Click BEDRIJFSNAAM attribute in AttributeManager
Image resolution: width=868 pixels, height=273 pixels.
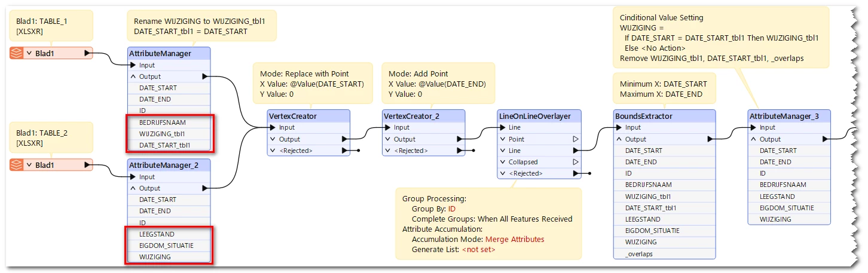[169, 122]
